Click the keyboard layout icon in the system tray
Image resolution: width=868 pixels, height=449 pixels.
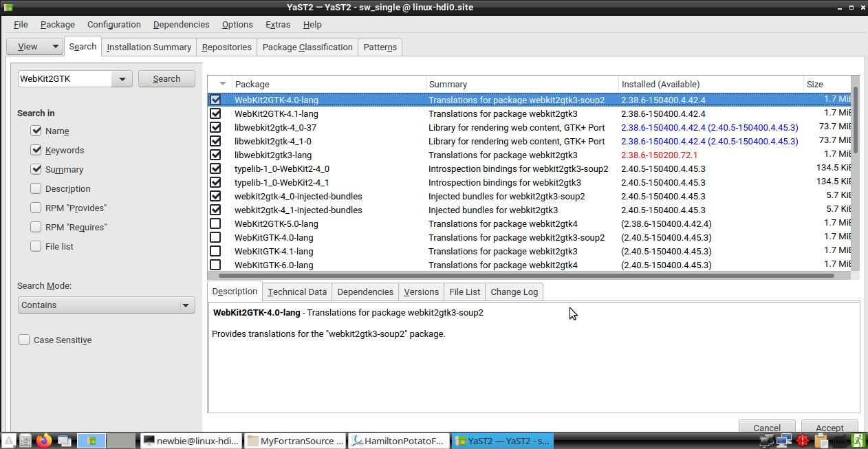[x=839, y=441]
